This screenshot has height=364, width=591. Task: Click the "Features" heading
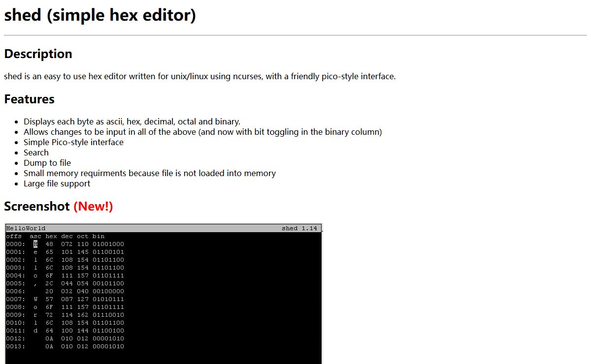tap(29, 99)
